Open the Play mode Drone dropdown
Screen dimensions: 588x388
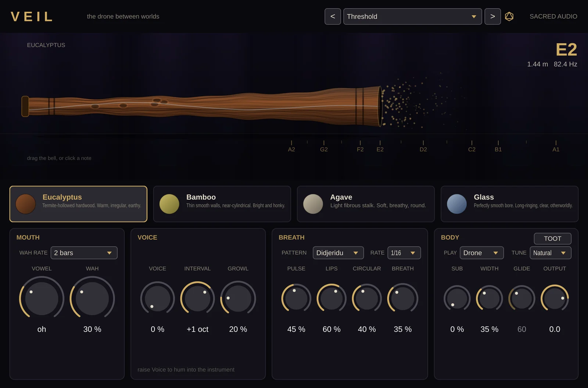pyautogui.click(x=481, y=253)
